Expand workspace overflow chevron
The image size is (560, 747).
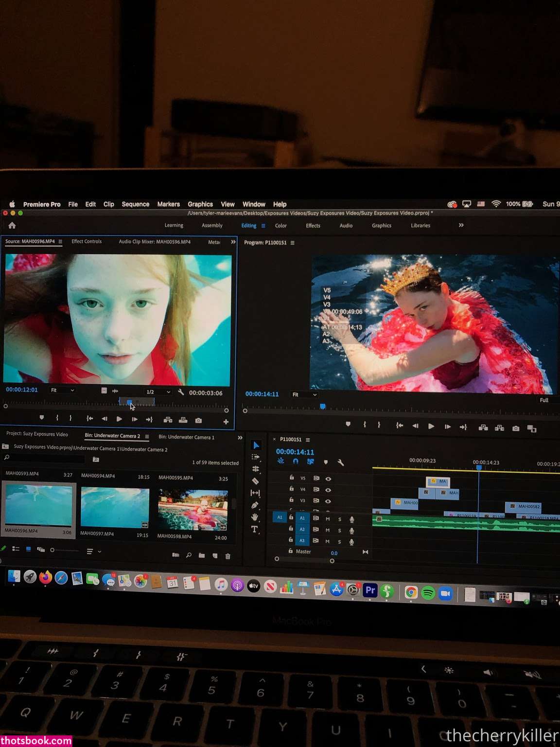tap(461, 225)
